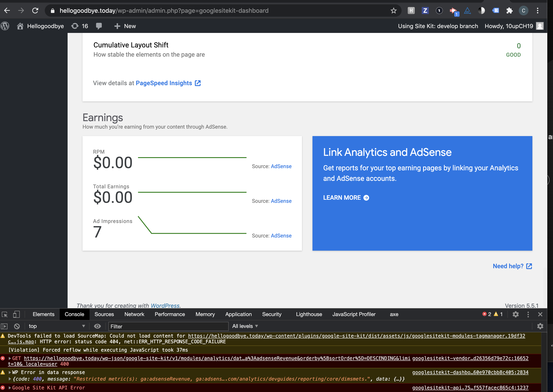Select the Console tab
Image resolution: width=553 pixels, height=392 pixels.
(x=75, y=314)
